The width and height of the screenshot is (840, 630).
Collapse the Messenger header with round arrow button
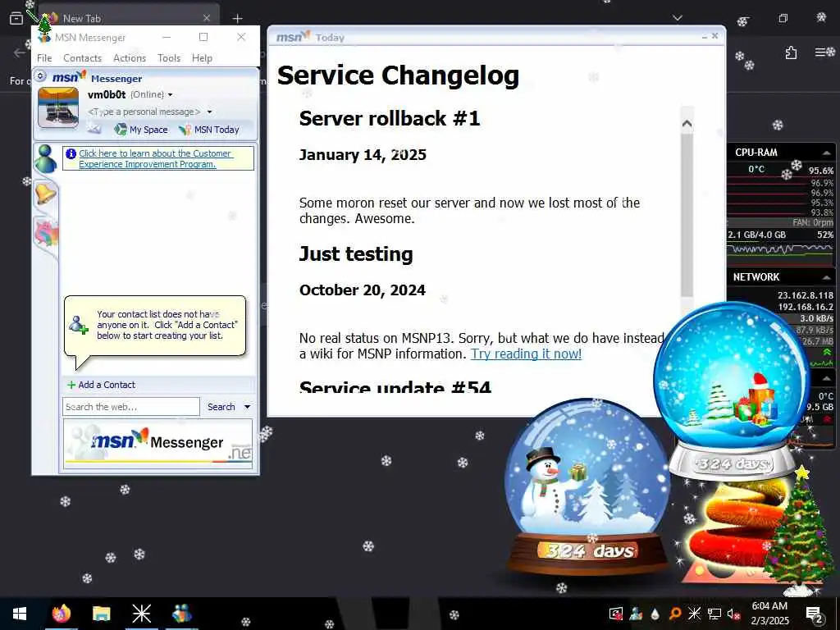coord(40,76)
